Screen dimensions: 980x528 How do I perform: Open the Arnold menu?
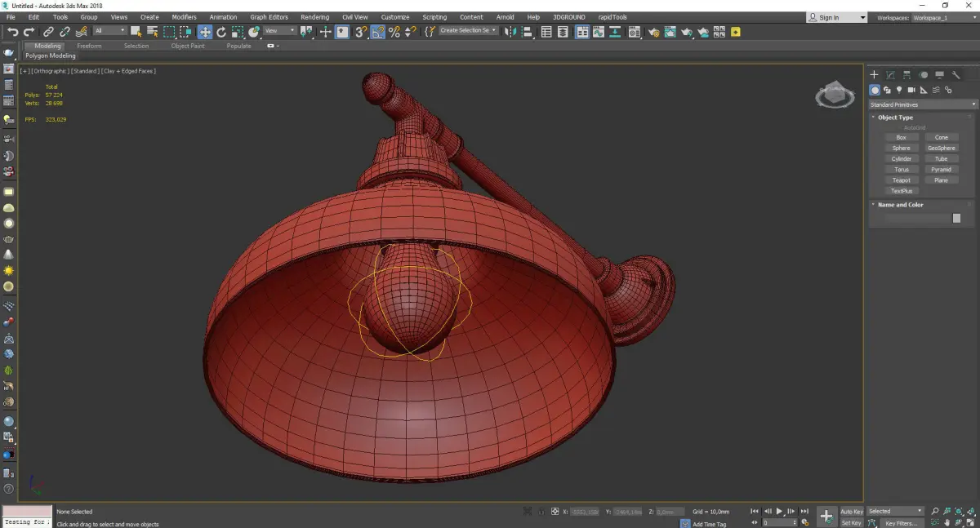506,17
